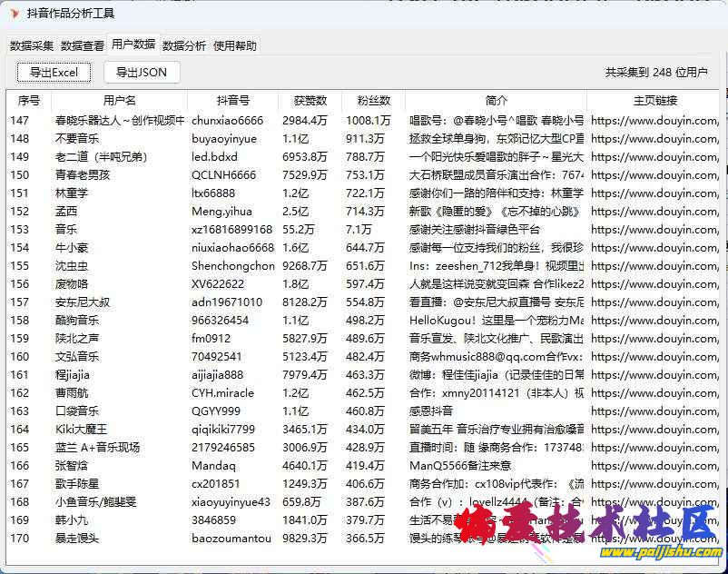Open the 使用帮助 tab
The image size is (728, 574).
[235, 45]
